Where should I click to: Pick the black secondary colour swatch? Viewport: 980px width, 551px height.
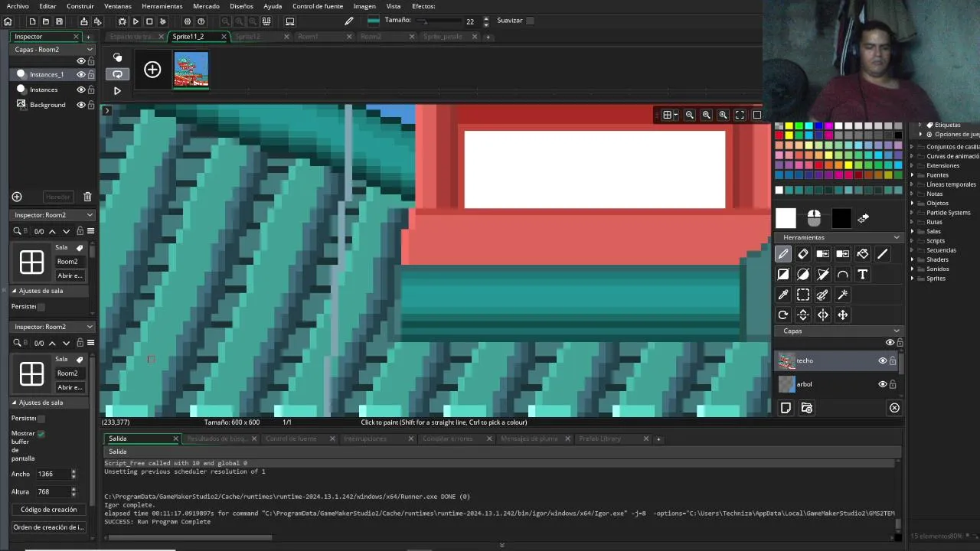point(841,218)
